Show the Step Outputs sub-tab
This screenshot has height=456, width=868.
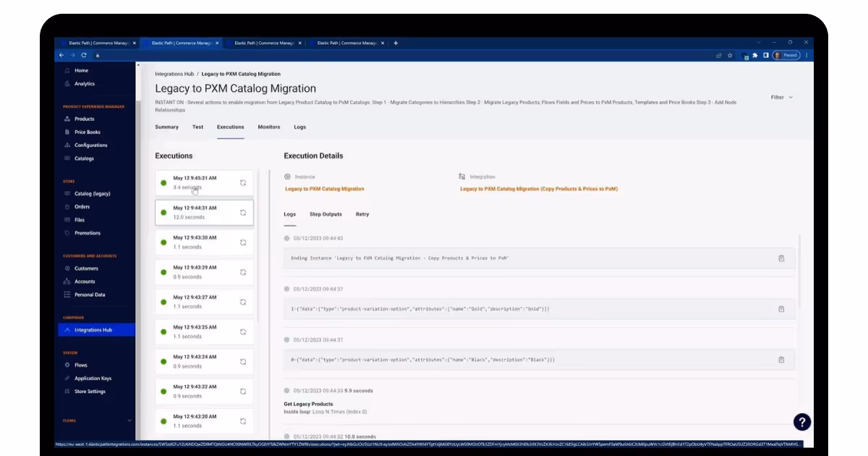pos(325,214)
